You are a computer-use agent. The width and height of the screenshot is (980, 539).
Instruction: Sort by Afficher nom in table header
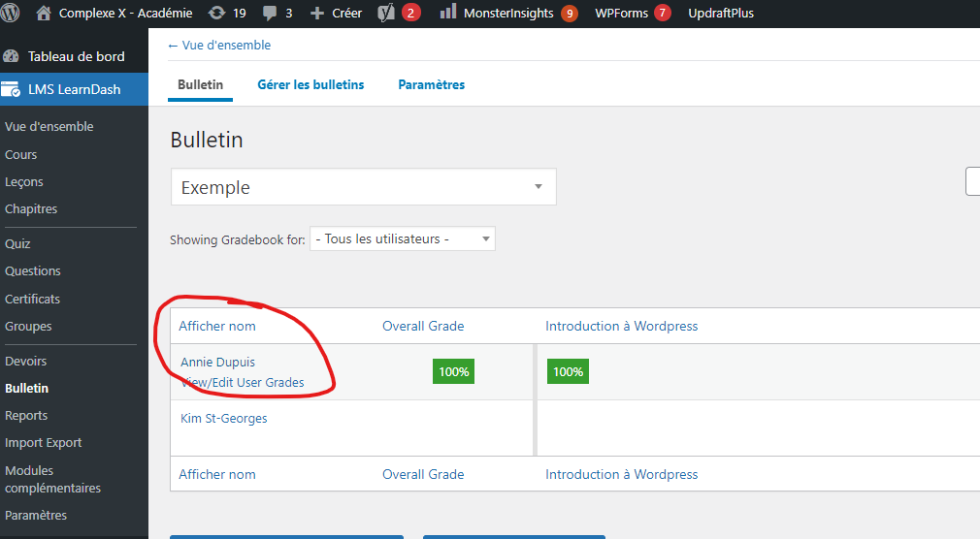pyautogui.click(x=217, y=326)
